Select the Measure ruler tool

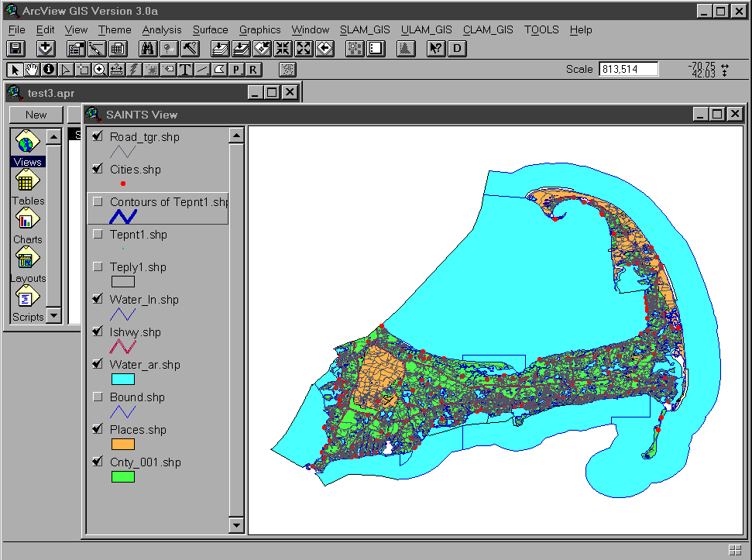[x=116, y=70]
